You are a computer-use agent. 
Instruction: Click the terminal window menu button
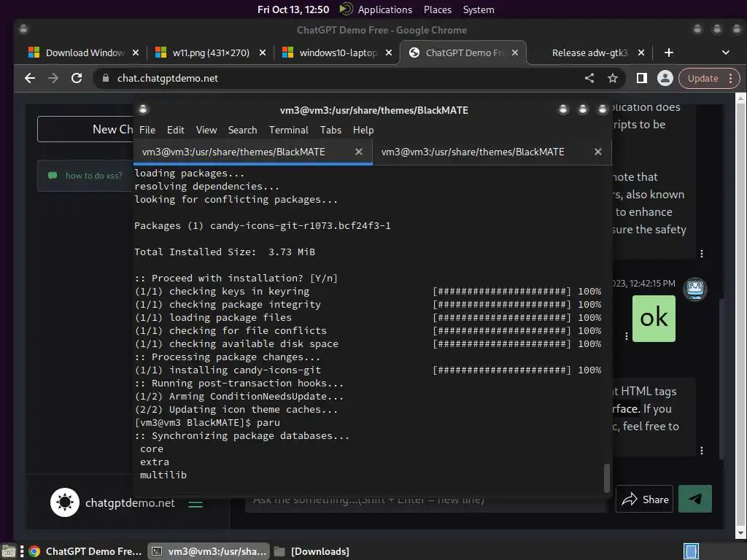(x=143, y=110)
